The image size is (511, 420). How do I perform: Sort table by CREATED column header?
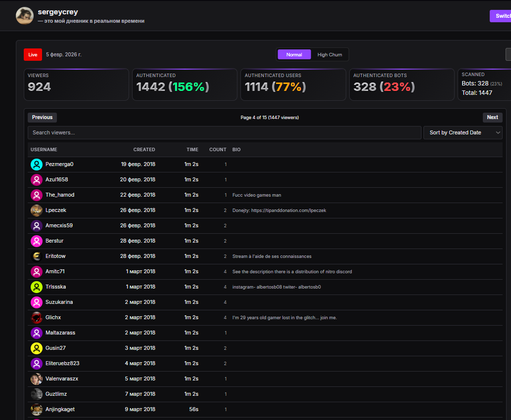[144, 150]
